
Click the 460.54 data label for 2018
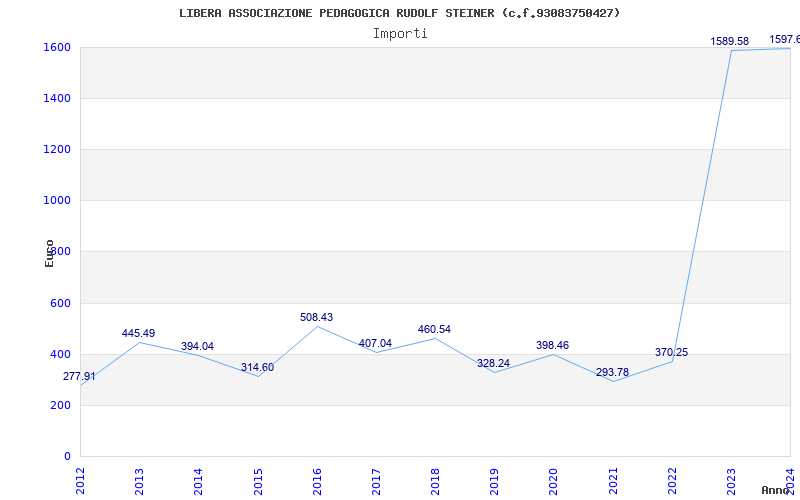[434, 329]
